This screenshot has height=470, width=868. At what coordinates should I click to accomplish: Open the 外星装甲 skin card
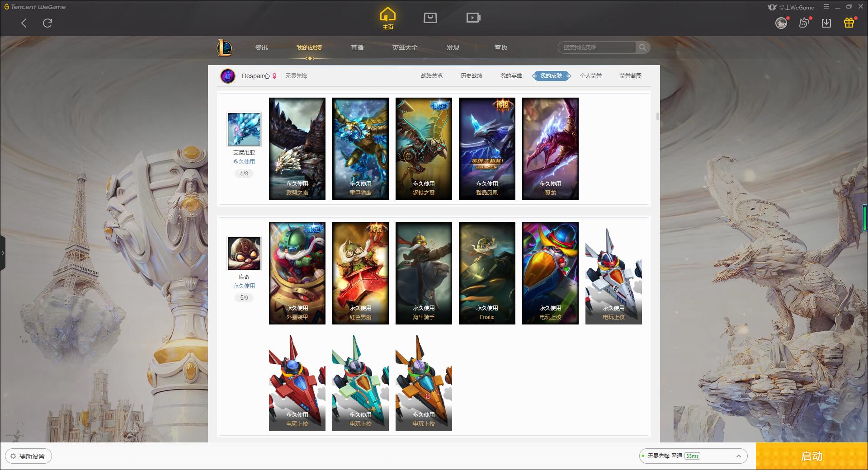pyautogui.click(x=297, y=273)
